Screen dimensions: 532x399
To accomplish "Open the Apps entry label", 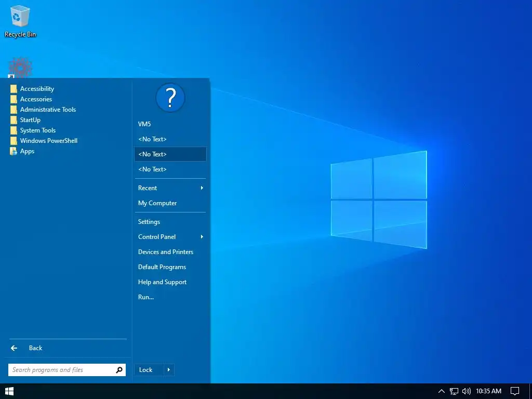I will [27, 151].
